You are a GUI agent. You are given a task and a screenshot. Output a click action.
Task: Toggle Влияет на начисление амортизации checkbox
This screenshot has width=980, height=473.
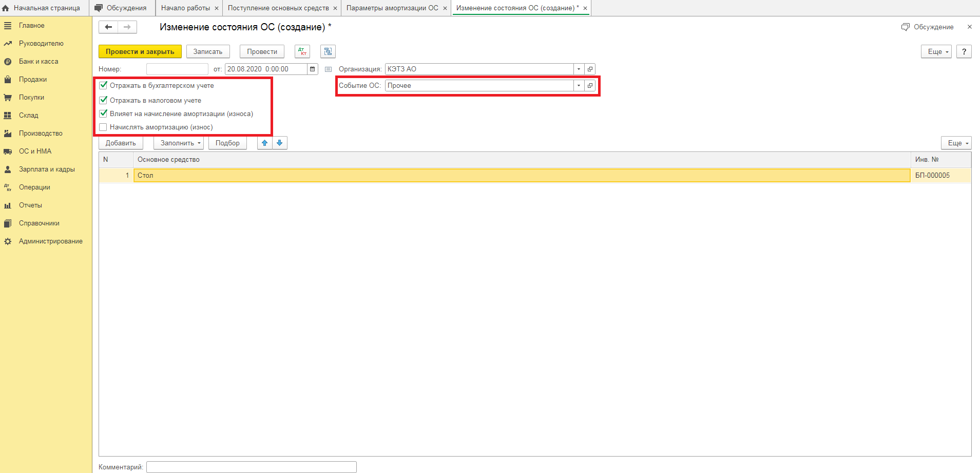pyautogui.click(x=103, y=113)
